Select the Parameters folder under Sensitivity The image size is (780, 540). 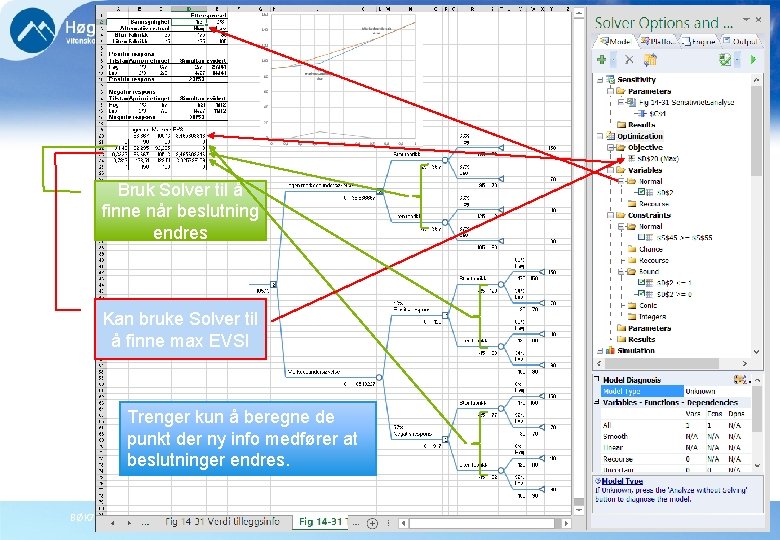[x=644, y=91]
